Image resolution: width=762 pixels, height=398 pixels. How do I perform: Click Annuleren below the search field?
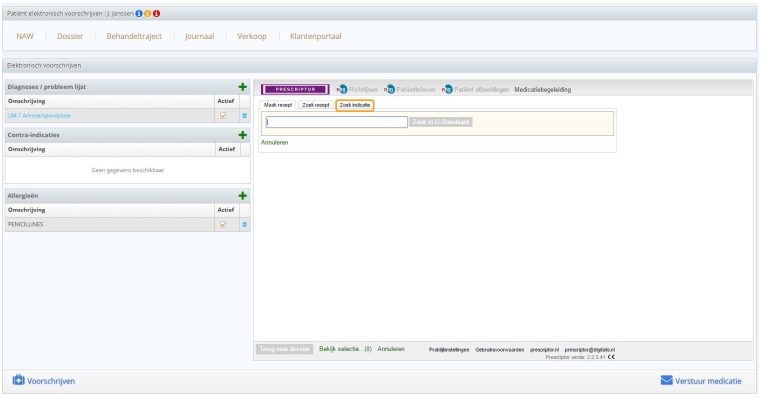(275, 142)
